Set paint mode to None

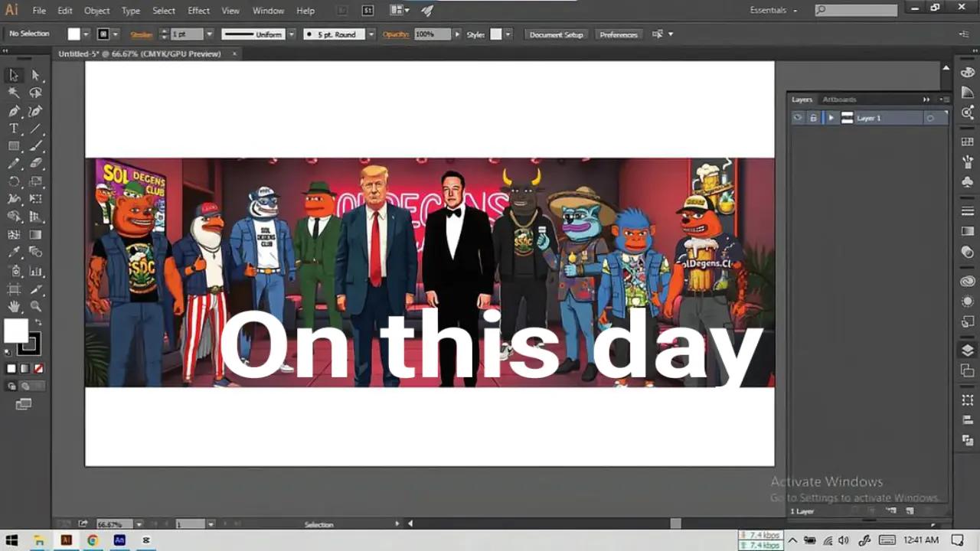(x=38, y=369)
